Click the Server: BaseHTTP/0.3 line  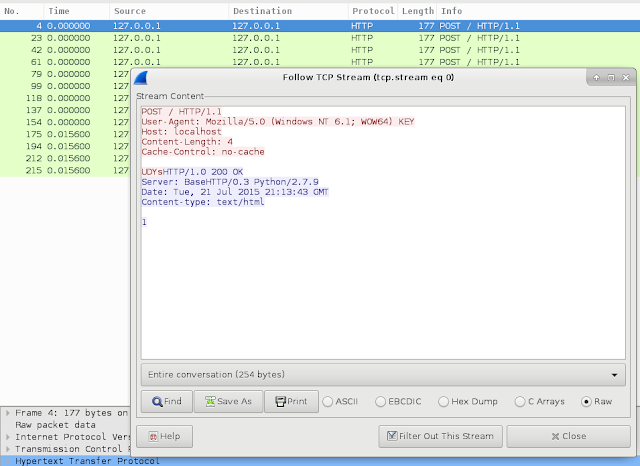tap(230, 182)
